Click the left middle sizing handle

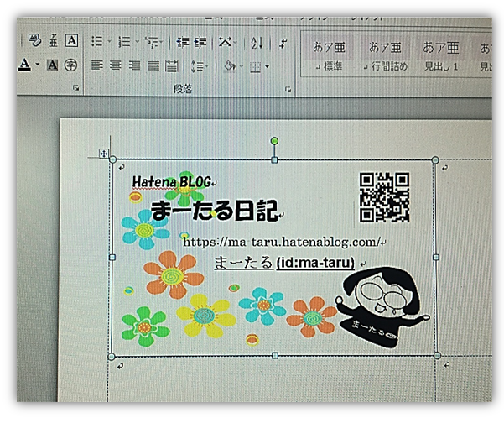(112, 258)
